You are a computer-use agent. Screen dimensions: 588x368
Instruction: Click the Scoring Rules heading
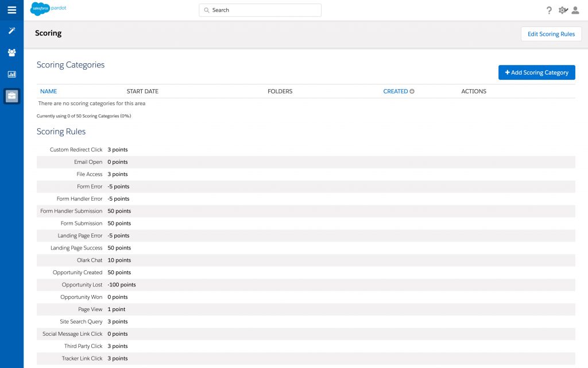pos(61,132)
